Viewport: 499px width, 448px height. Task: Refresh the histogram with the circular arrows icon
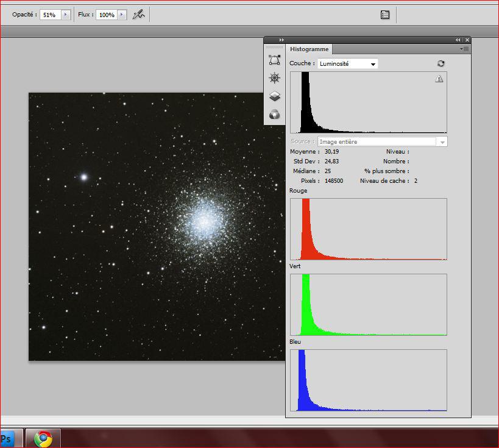coord(441,63)
